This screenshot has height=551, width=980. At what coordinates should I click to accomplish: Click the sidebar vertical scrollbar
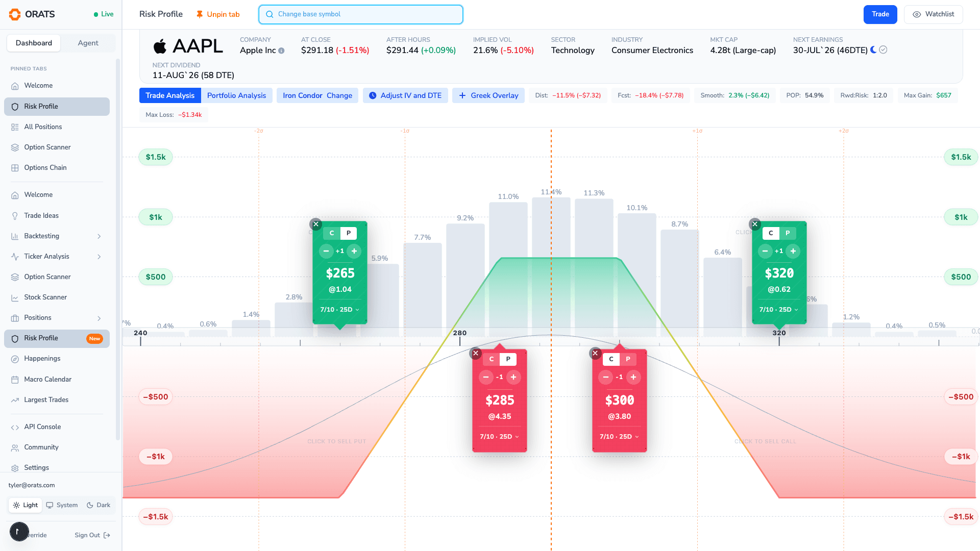(x=118, y=250)
